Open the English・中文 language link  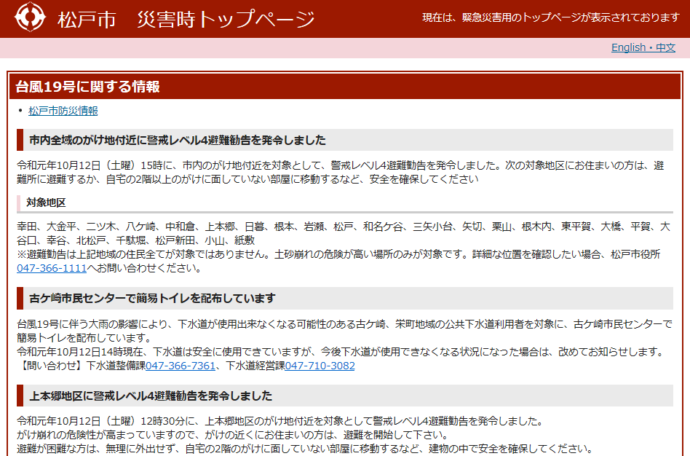[643, 48]
